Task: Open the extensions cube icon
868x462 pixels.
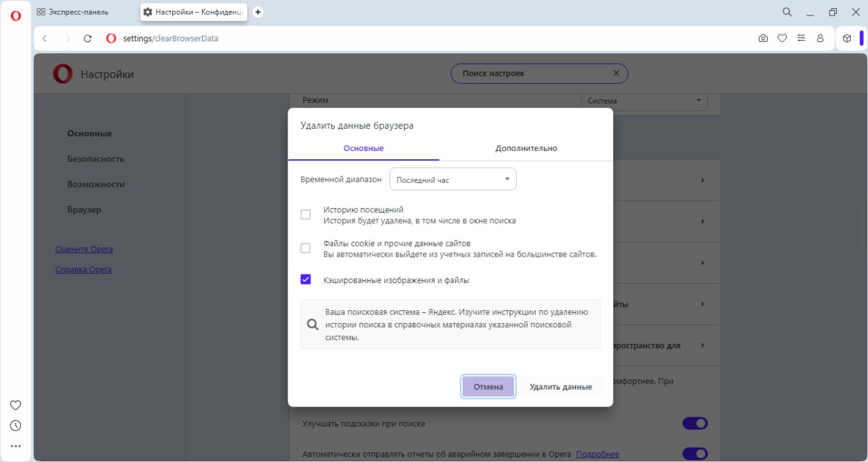Action: [846, 39]
